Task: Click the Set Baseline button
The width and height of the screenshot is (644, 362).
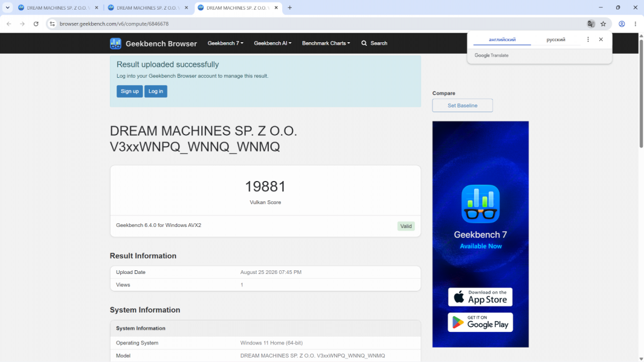Action: [463, 106]
